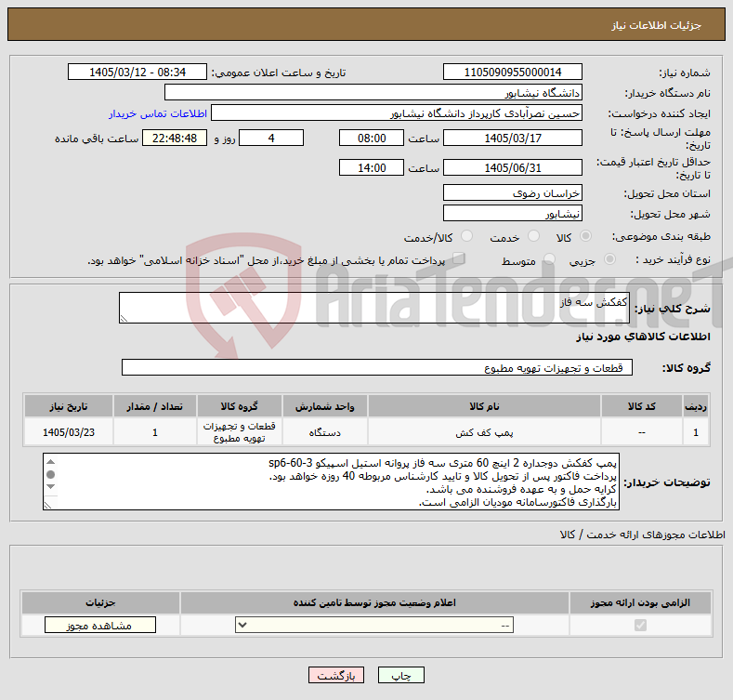Click the واحد شمارش column header
This screenshot has width=733, height=700.
(x=324, y=406)
